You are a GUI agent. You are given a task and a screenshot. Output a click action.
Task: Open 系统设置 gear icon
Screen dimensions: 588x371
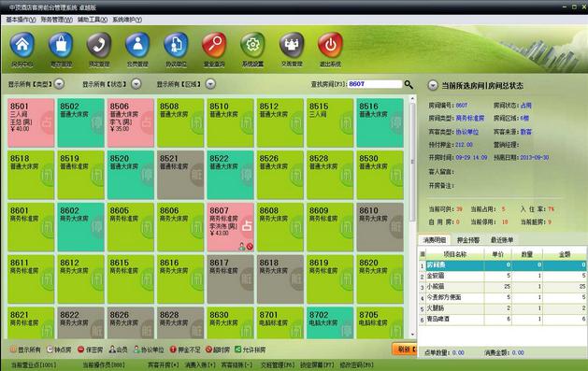pyautogui.click(x=252, y=46)
